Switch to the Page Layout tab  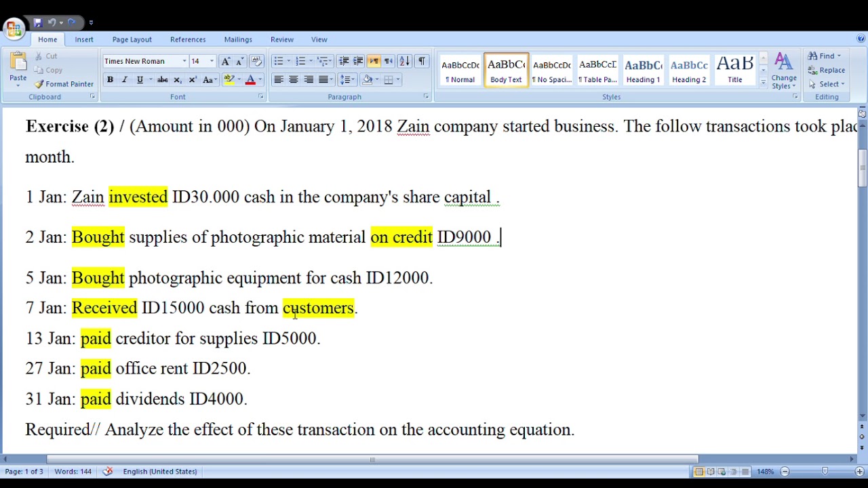[x=132, y=39]
